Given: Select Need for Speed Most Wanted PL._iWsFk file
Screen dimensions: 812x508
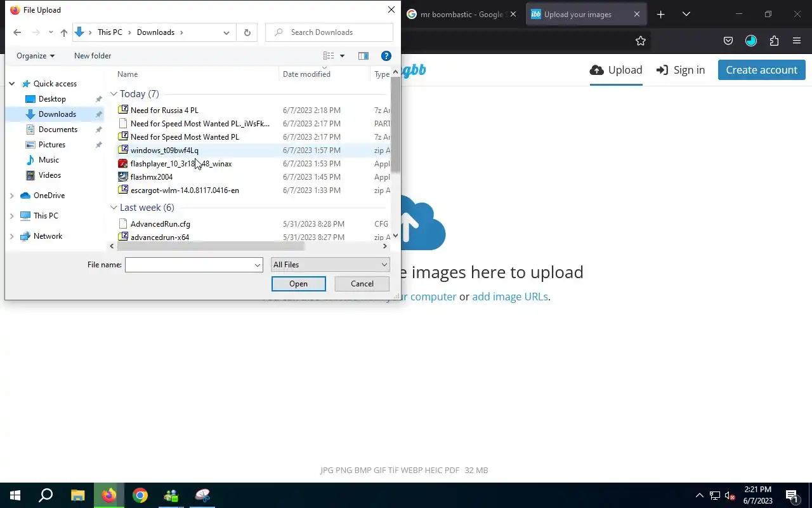Looking at the screenshot, I should (200, 124).
